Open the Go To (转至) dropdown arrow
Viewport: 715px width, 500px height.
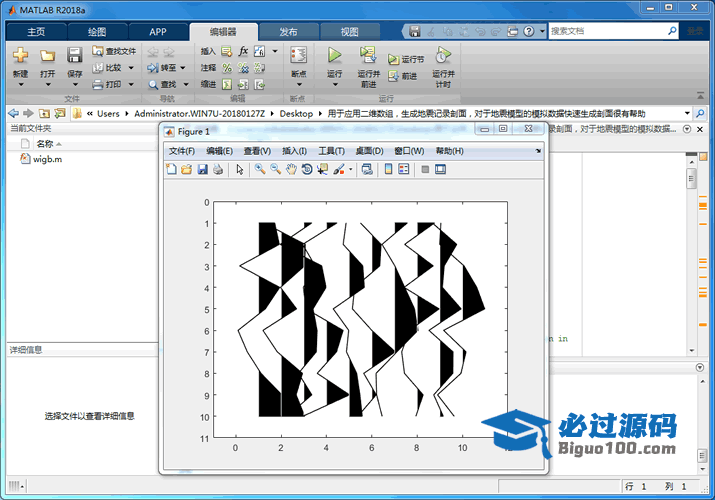click(183, 68)
